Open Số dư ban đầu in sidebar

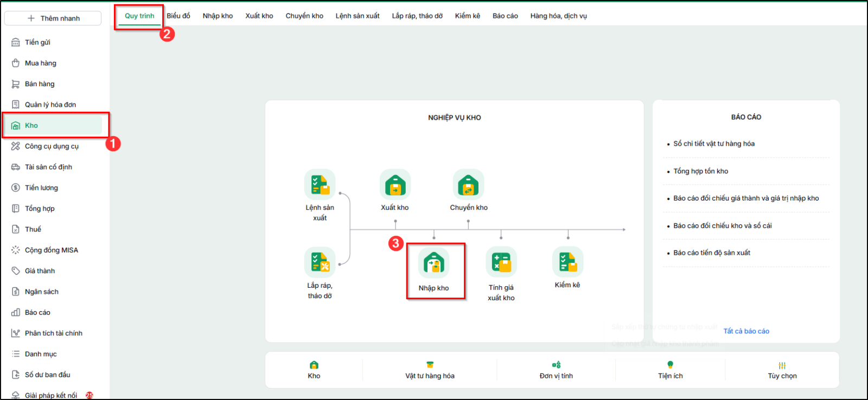[x=47, y=375]
